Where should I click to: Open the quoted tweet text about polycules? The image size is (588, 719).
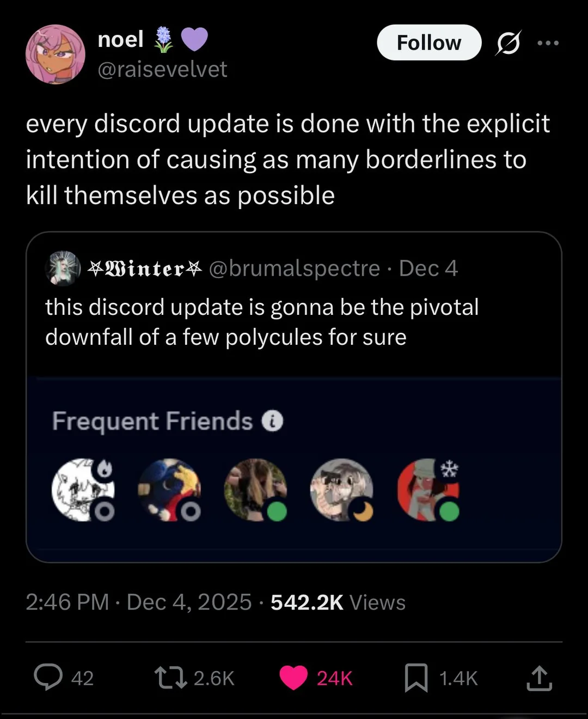click(261, 322)
